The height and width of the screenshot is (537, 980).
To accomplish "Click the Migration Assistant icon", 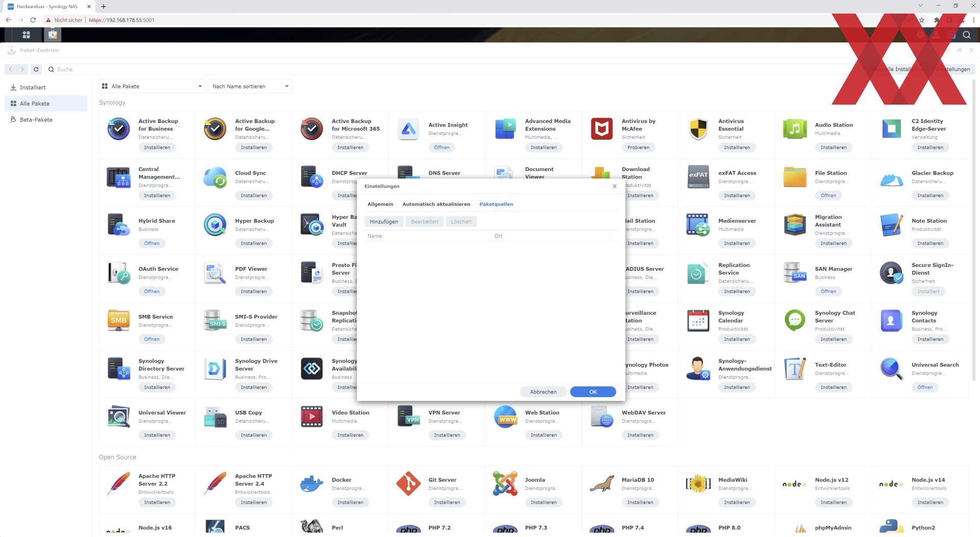I will pyautogui.click(x=795, y=225).
